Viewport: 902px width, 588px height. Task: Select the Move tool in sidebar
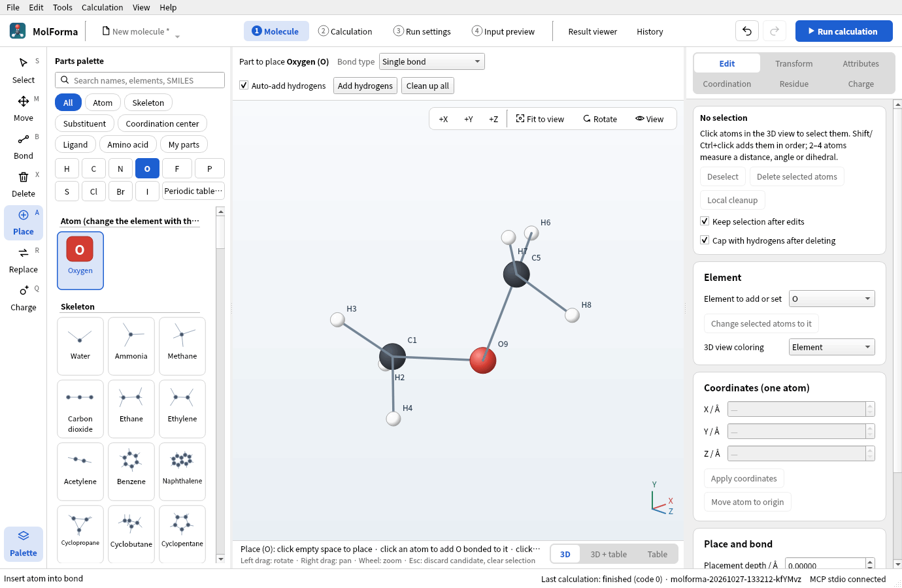pyautogui.click(x=24, y=108)
